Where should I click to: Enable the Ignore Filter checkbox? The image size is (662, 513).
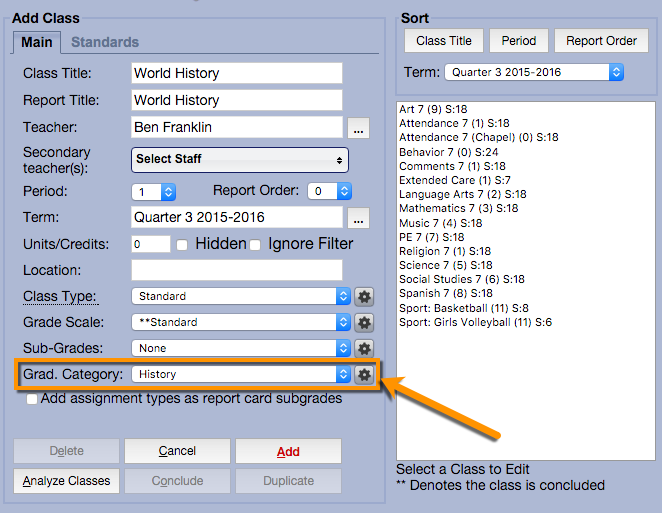255,245
